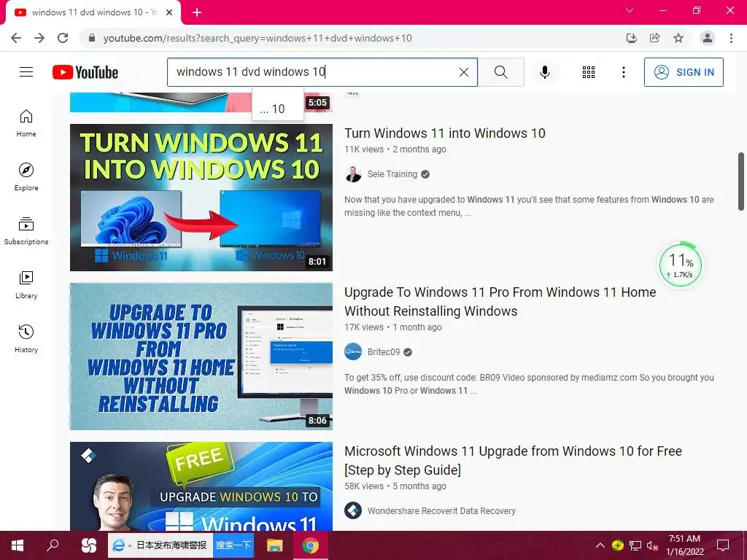This screenshot has height=560, width=747.
Task: Click Sele Training channel avatar
Action: [x=353, y=174]
